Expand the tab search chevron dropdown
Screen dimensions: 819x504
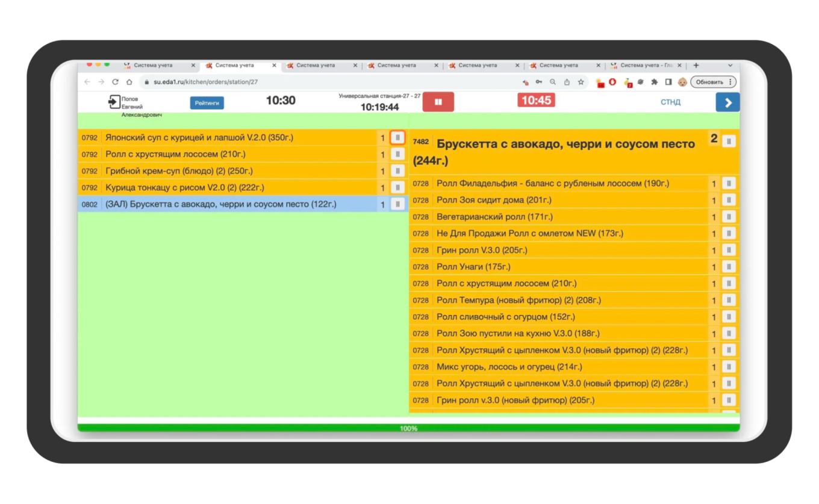(x=730, y=65)
